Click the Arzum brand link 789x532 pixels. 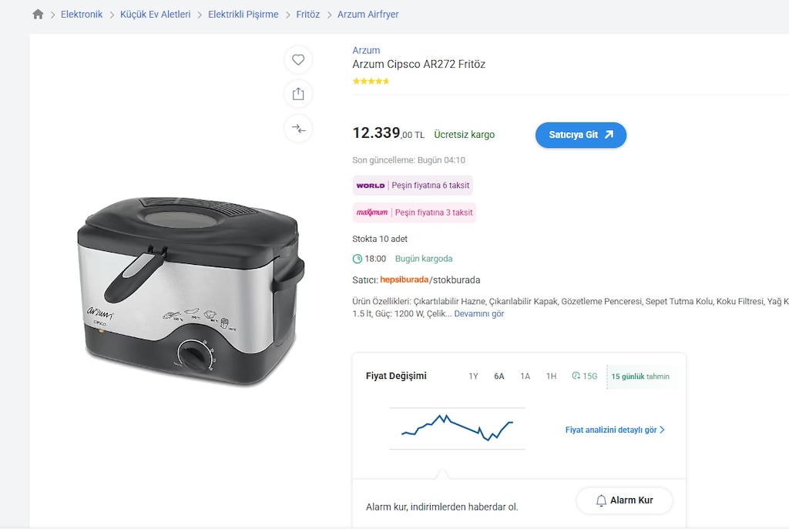[366, 50]
